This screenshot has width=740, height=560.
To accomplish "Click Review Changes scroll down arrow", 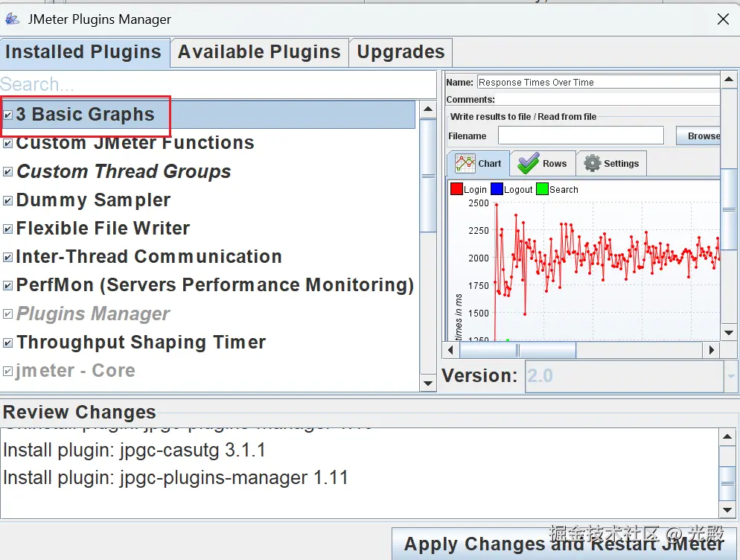I will coord(727,509).
